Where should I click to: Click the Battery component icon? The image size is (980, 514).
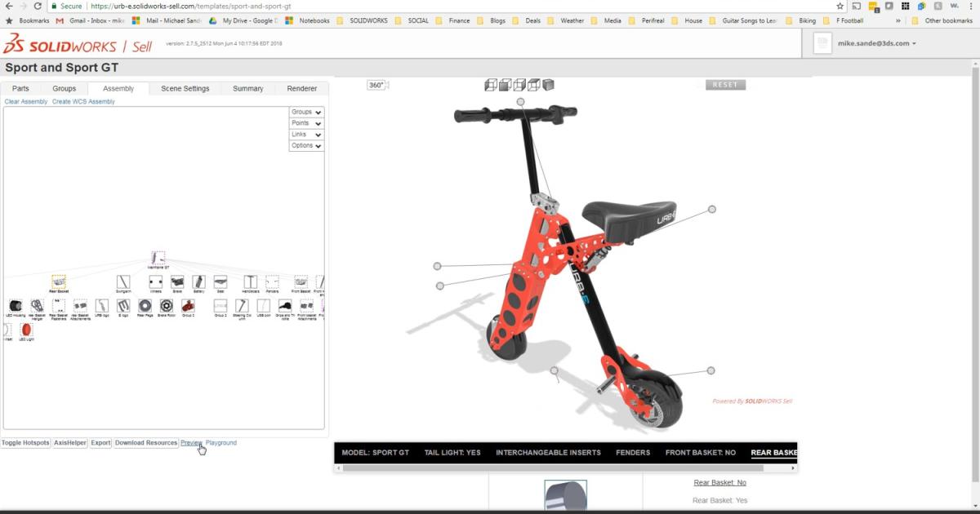(198, 281)
